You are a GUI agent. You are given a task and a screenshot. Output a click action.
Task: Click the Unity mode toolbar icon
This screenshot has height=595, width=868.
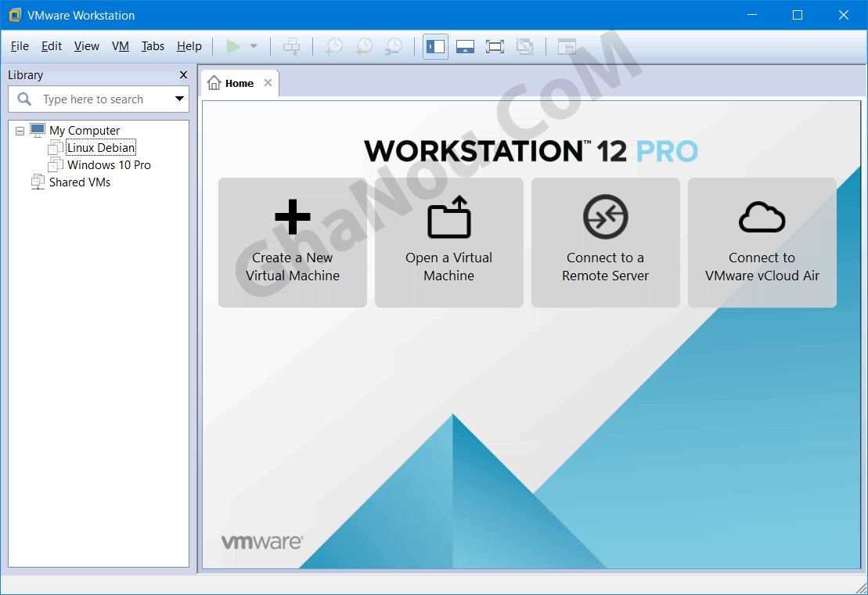(x=524, y=46)
